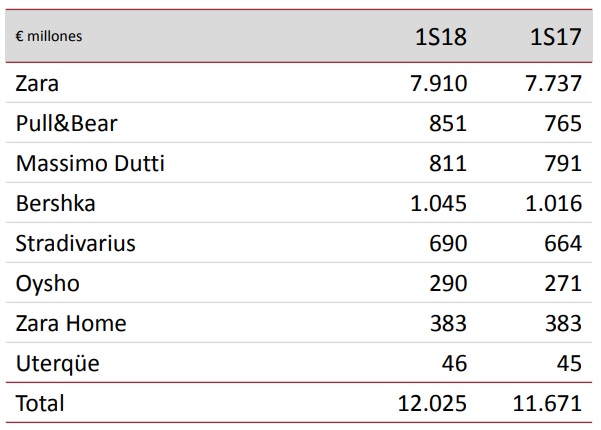Click the Pull&Bear row label
Screen dimensions: 601x430
click(67, 124)
